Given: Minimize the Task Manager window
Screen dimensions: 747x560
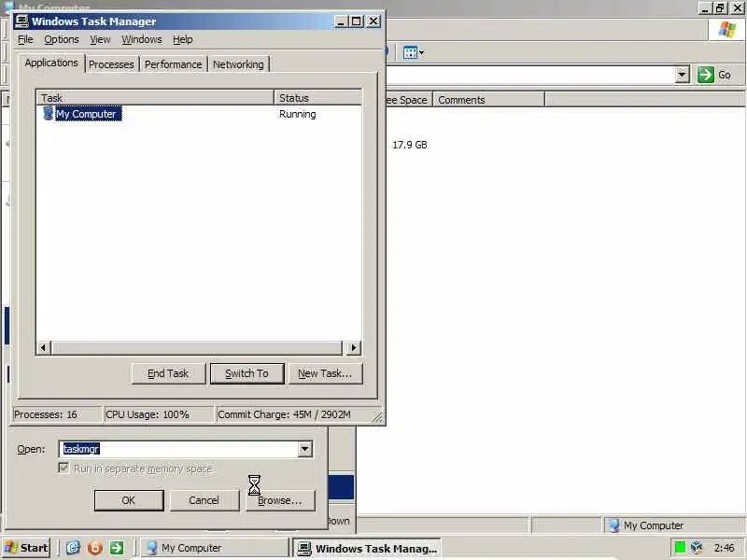Looking at the screenshot, I should coord(341,21).
